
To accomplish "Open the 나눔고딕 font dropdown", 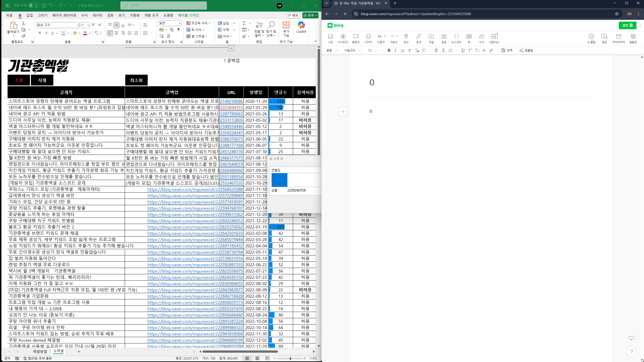I will click(x=352, y=50).
